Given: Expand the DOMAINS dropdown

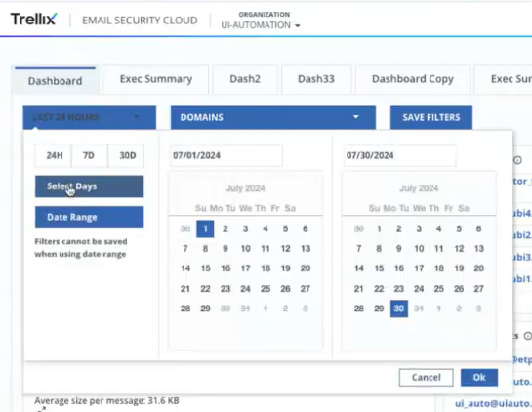Looking at the screenshot, I should (273, 117).
